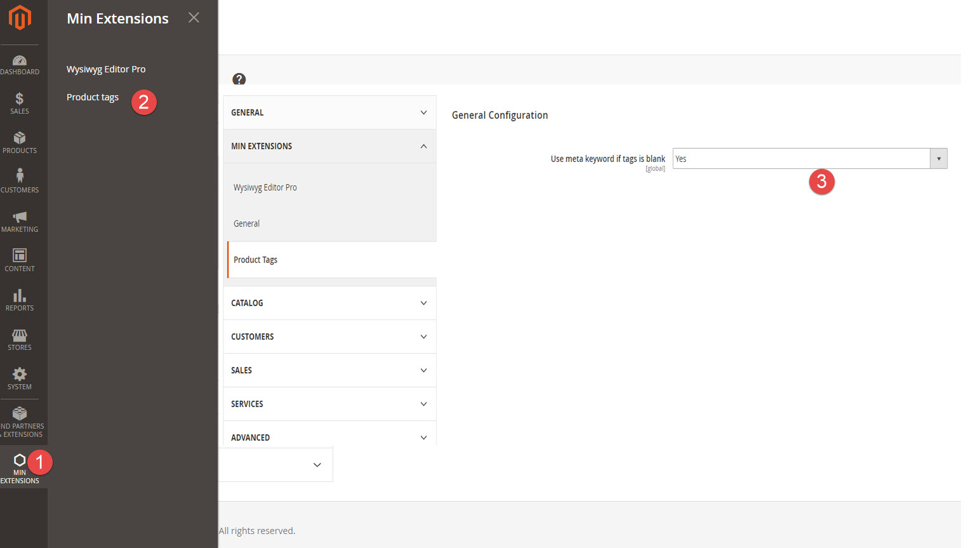Open the Dashboard gauge icon
The height and width of the screenshot is (548, 980).
pyautogui.click(x=20, y=60)
